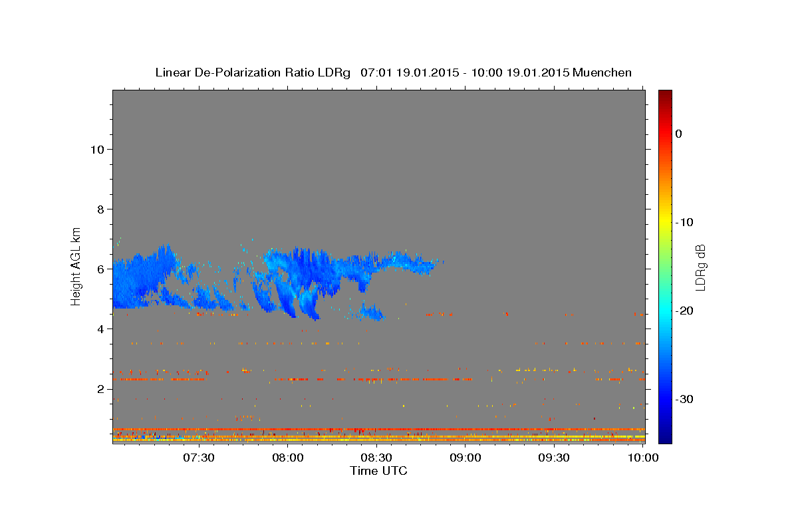The width and height of the screenshot is (798, 532).
Task: Click the colorbar label '0'
Action: 679,134
